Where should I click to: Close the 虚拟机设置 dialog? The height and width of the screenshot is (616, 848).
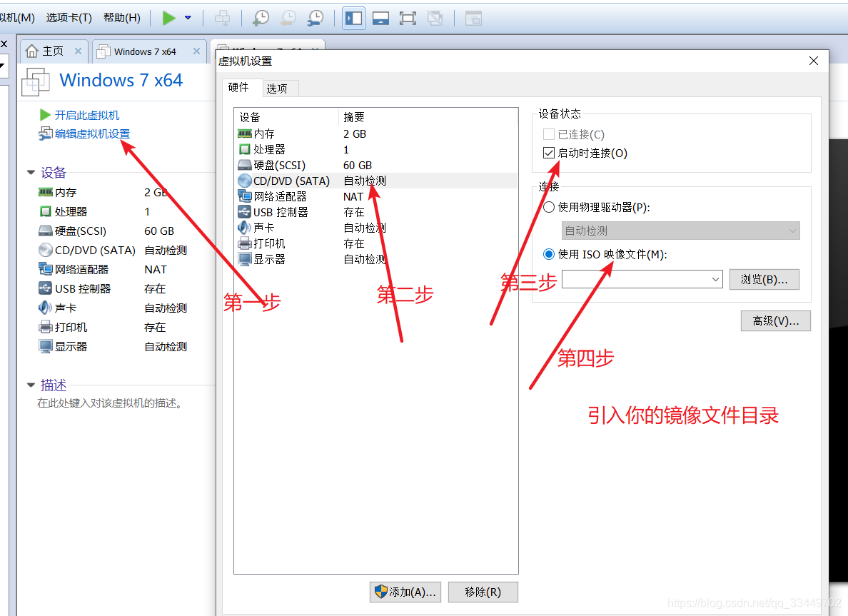point(814,61)
